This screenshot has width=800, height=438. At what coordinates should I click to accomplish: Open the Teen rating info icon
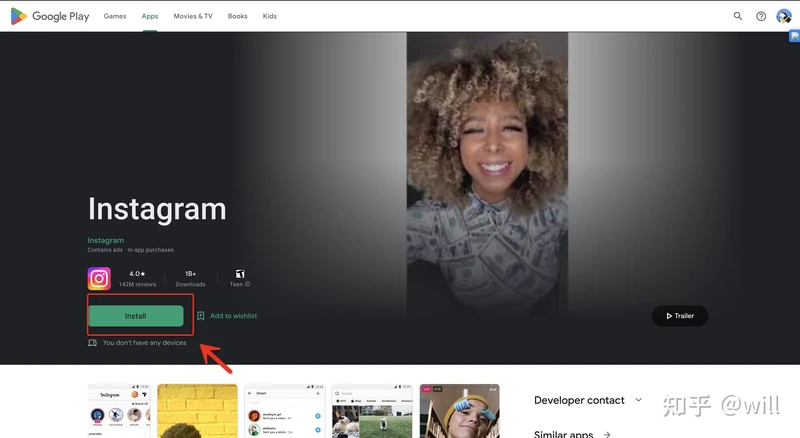coord(247,284)
